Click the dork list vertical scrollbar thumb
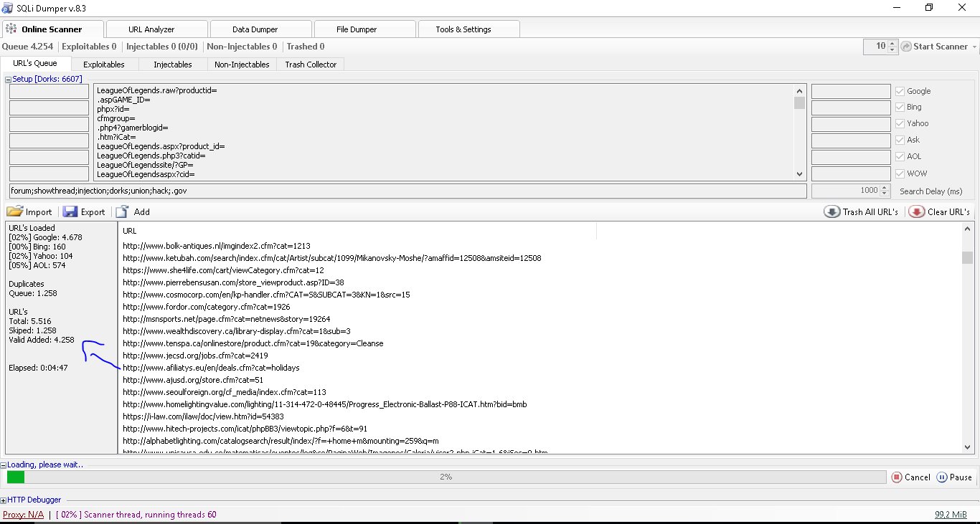Screen dimensions: 980x524 (799, 103)
